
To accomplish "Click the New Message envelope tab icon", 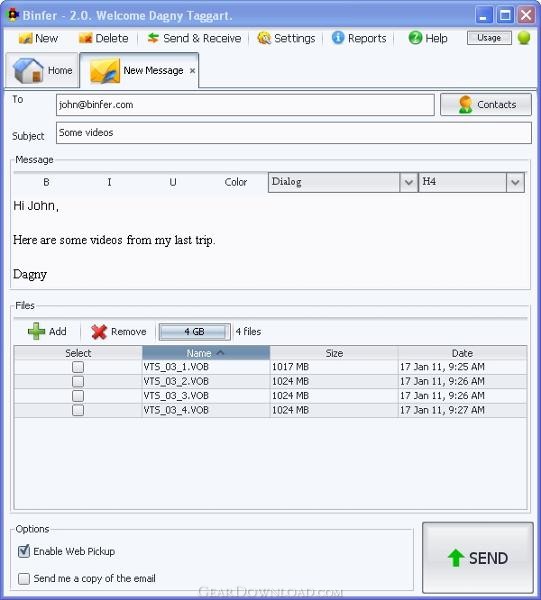I will click(104, 71).
